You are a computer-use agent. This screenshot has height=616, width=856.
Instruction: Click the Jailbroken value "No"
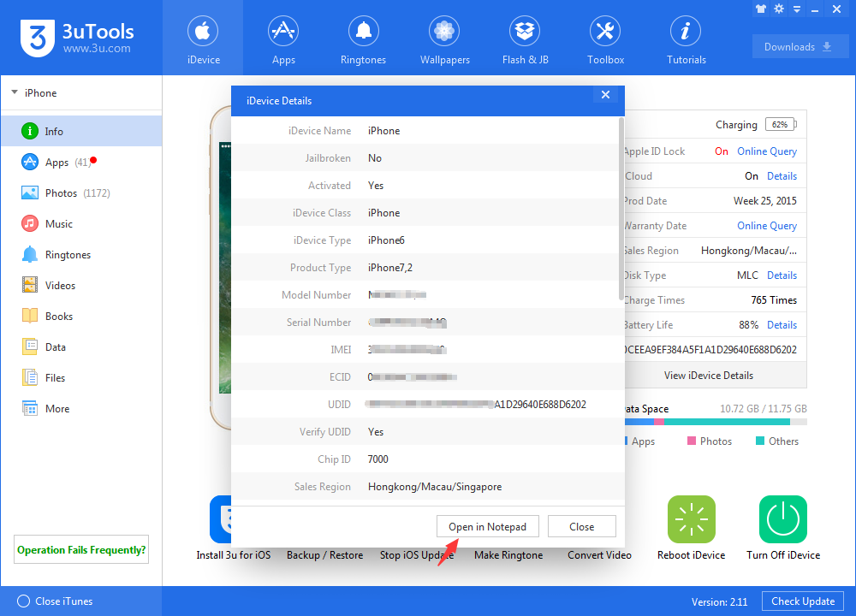(x=375, y=158)
